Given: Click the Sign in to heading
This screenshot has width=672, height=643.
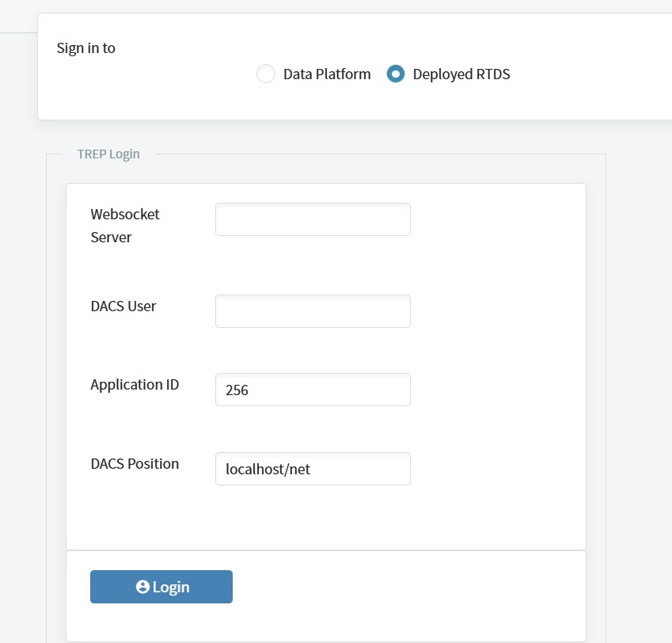Looking at the screenshot, I should 86,48.
